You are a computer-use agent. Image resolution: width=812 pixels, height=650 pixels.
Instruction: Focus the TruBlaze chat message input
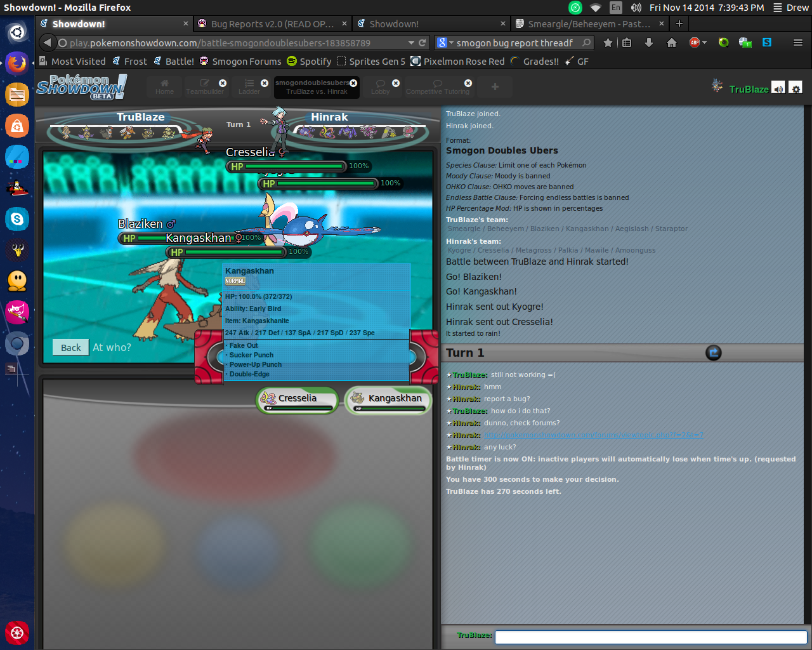(x=650, y=637)
